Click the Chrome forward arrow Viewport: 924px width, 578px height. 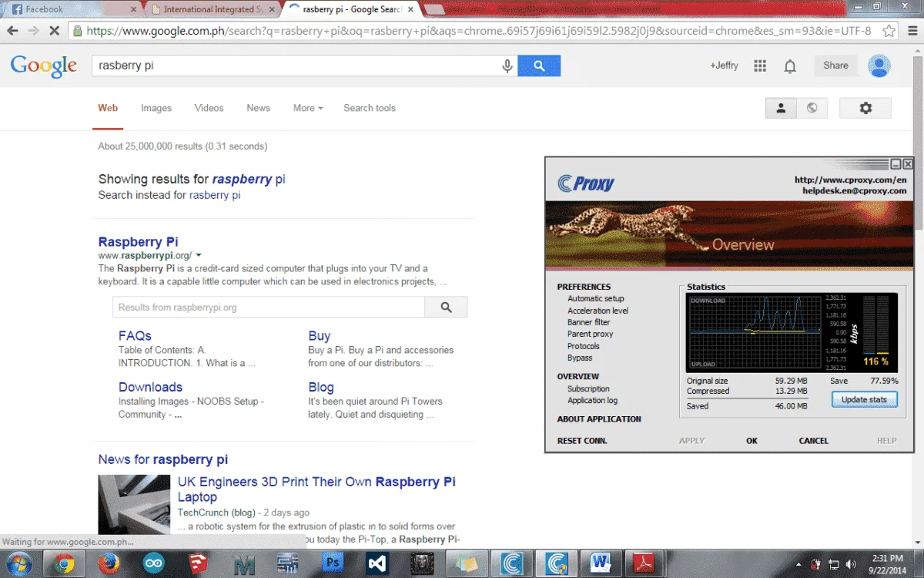click(x=33, y=31)
